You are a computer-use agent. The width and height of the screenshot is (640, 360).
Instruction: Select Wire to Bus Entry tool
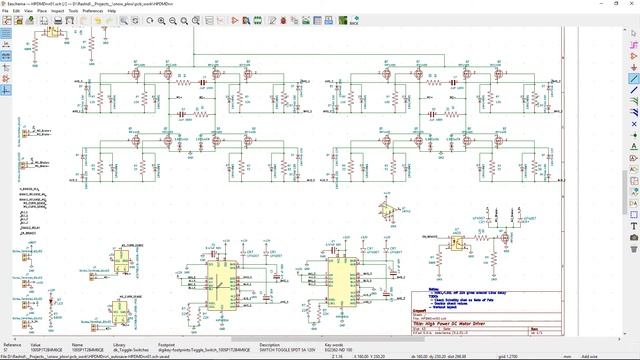click(x=634, y=101)
